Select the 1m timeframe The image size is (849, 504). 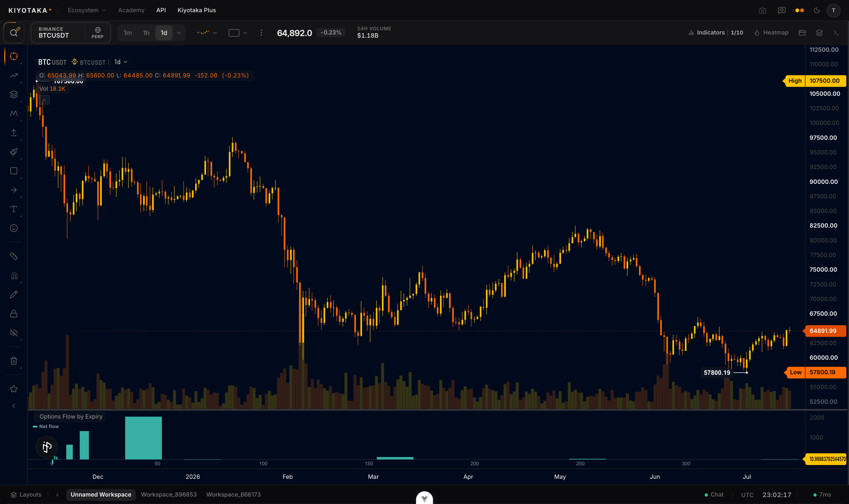point(128,33)
